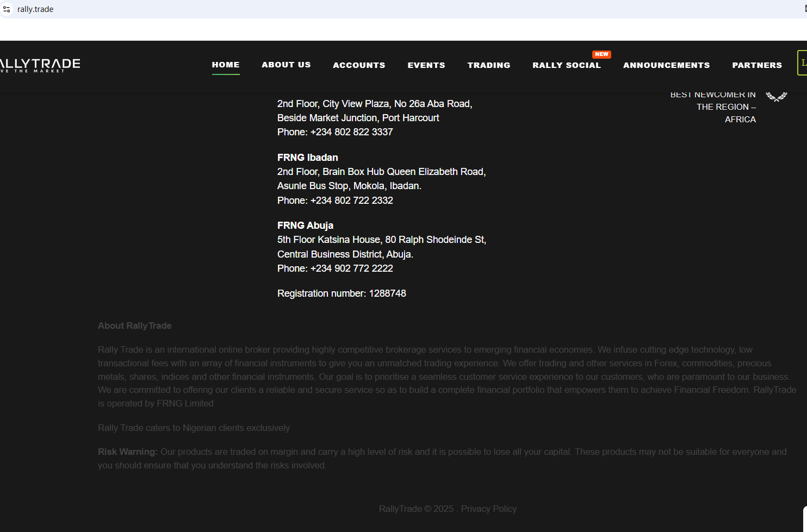Click the FRNG Abuja office heading

click(305, 226)
